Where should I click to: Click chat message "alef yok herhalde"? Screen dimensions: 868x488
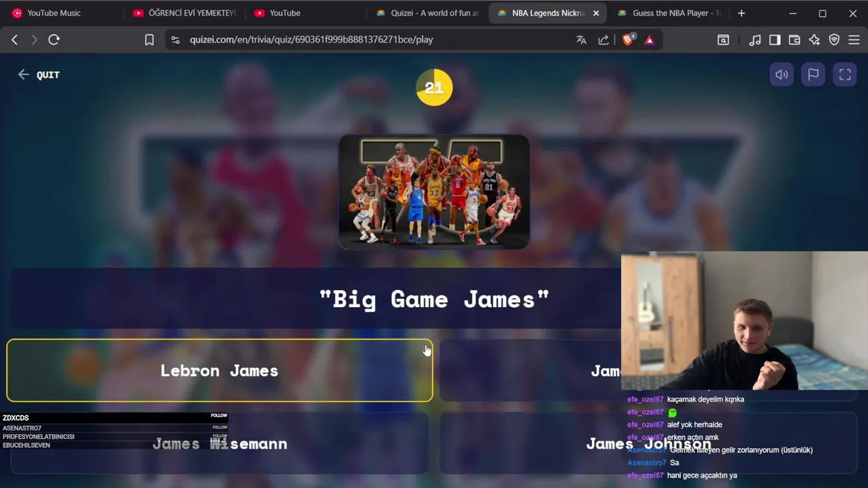694,425
